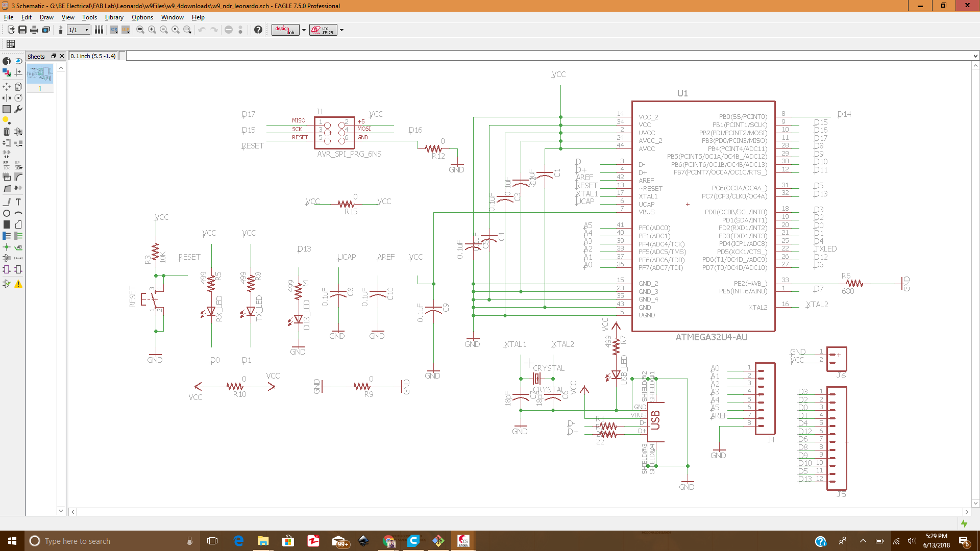Click the Save file icon
Image resolution: width=980 pixels, height=551 pixels.
[x=22, y=30]
